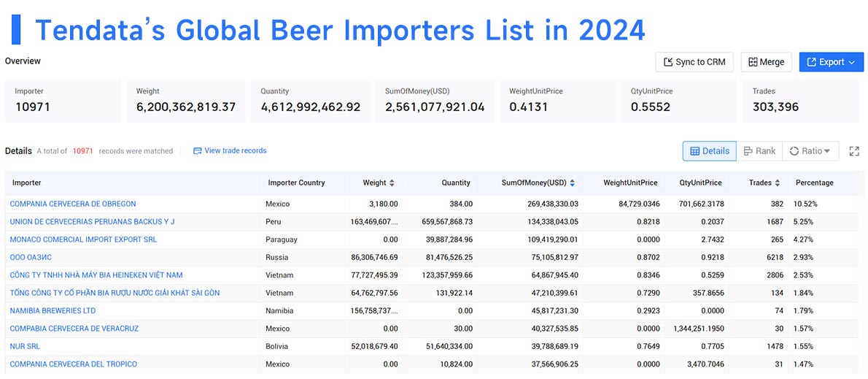The width and height of the screenshot is (868, 379).
Task: Click the fullscreen expand icon
Action: click(x=854, y=150)
